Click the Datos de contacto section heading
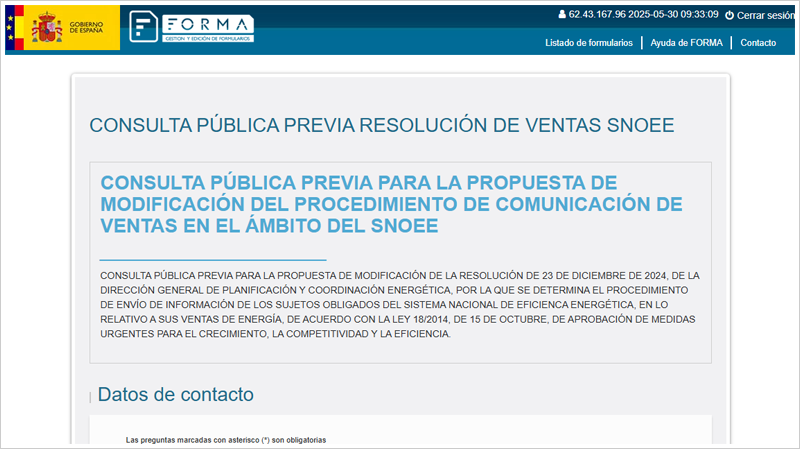Image resolution: width=800 pixels, height=449 pixels. [175, 394]
